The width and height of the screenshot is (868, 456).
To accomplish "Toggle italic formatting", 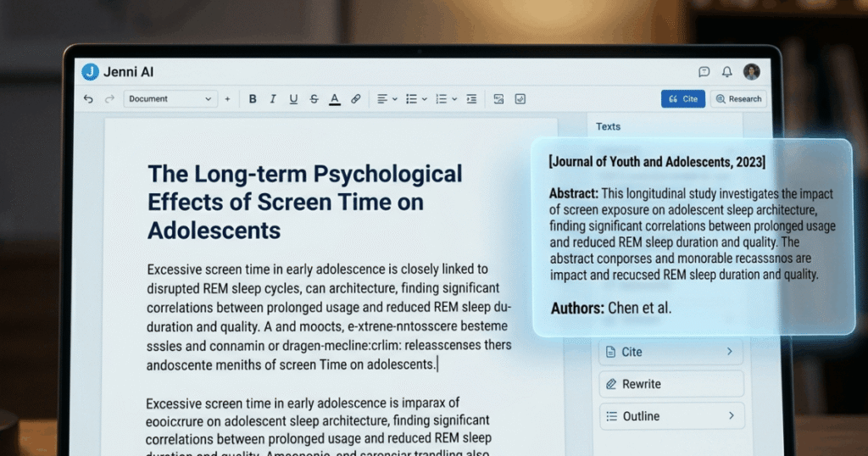I will point(273,99).
